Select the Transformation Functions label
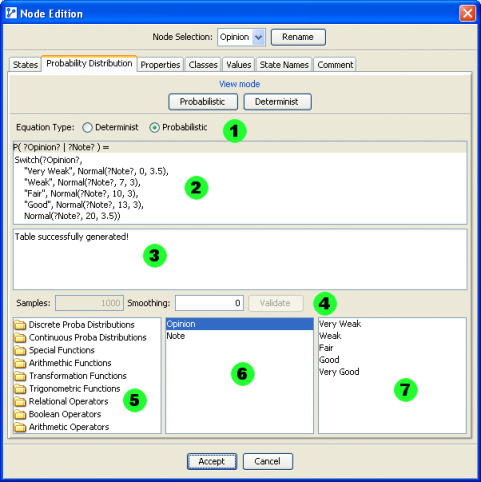Viewport: 481px width, 482px height. [x=78, y=376]
